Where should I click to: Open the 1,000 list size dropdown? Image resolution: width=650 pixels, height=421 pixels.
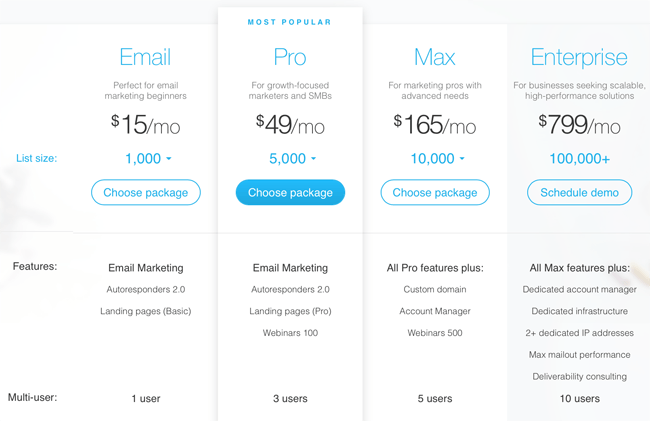point(148,158)
